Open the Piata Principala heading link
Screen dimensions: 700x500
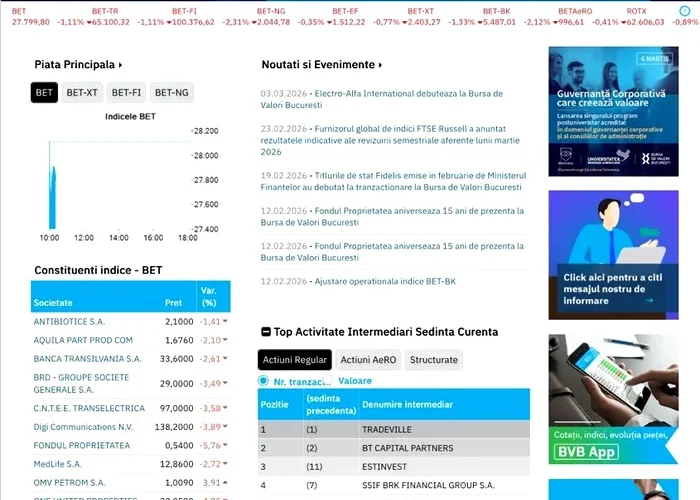click(x=78, y=65)
